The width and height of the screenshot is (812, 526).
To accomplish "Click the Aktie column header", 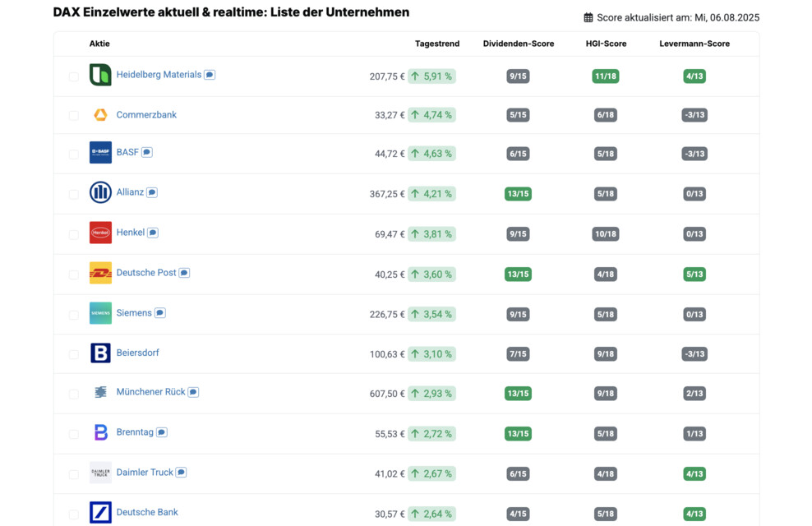I will 99,44.
